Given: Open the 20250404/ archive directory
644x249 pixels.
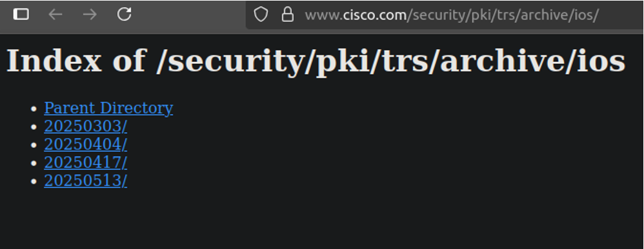Looking at the screenshot, I should click(85, 144).
